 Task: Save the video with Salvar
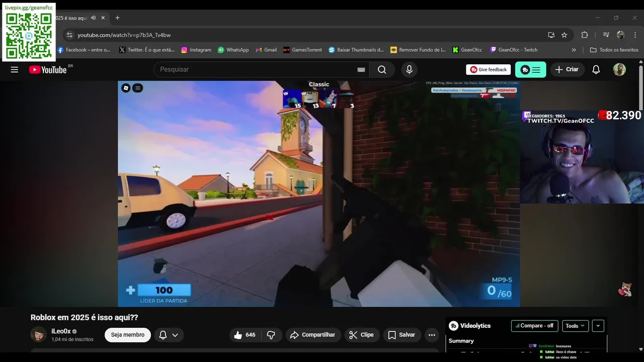click(x=402, y=335)
